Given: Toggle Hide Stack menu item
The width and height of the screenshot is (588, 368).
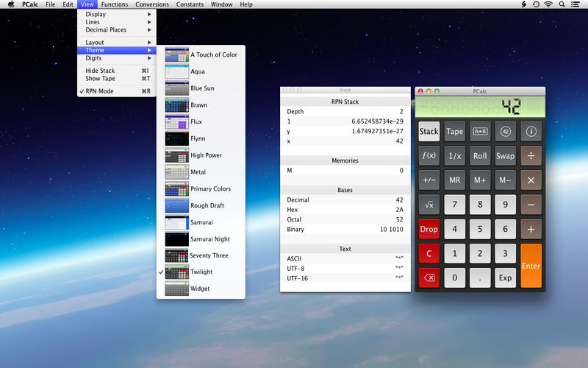Looking at the screenshot, I should (x=100, y=71).
